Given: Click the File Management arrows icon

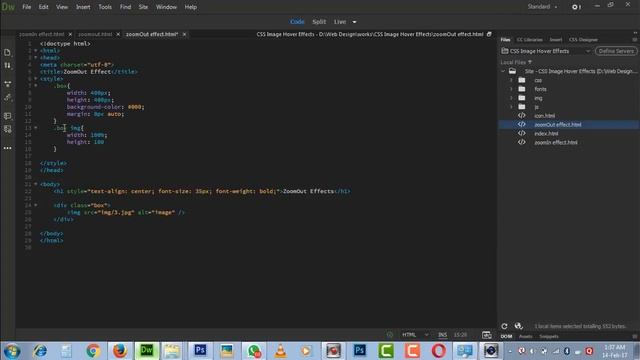Looking at the screenshot, I should [x=7, y=65].
